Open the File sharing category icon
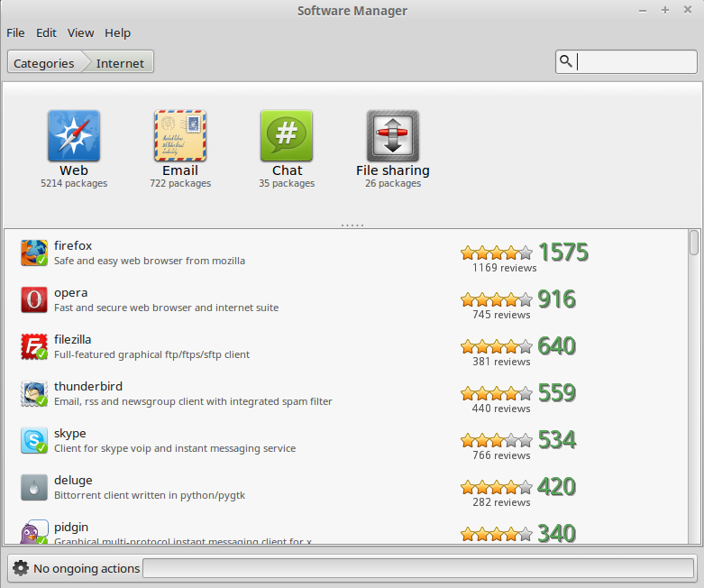 (x=393, y=135)
